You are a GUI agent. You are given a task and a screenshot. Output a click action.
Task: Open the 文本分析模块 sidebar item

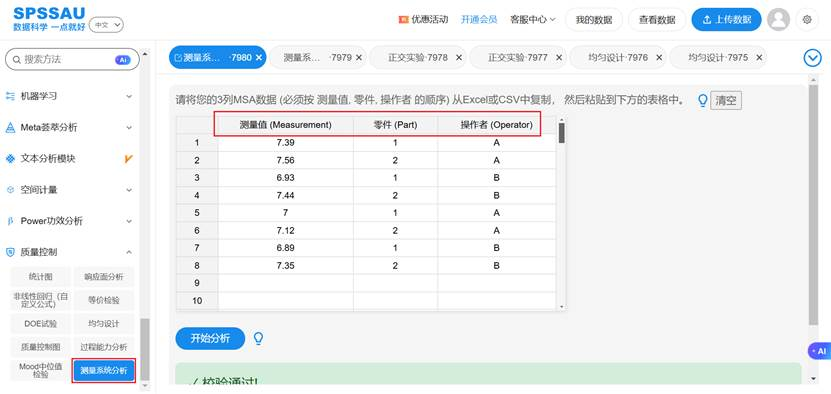[69, 159]
